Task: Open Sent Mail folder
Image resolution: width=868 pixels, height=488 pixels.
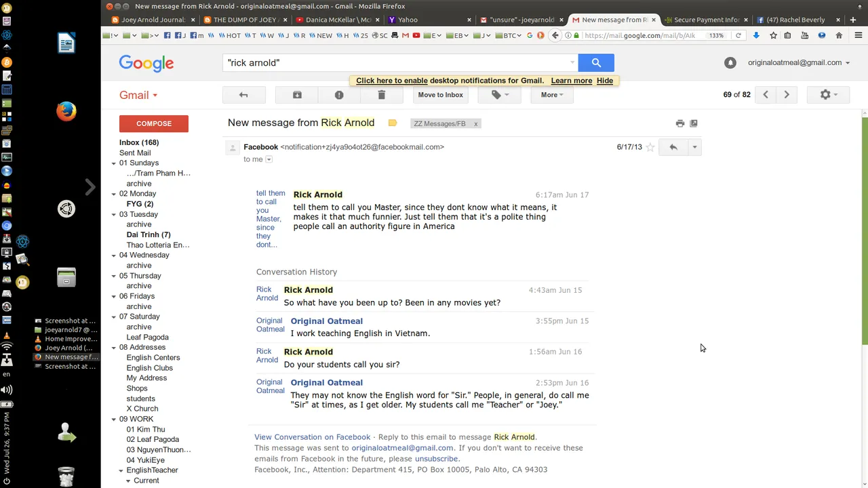Action: [x=135, y=153]
